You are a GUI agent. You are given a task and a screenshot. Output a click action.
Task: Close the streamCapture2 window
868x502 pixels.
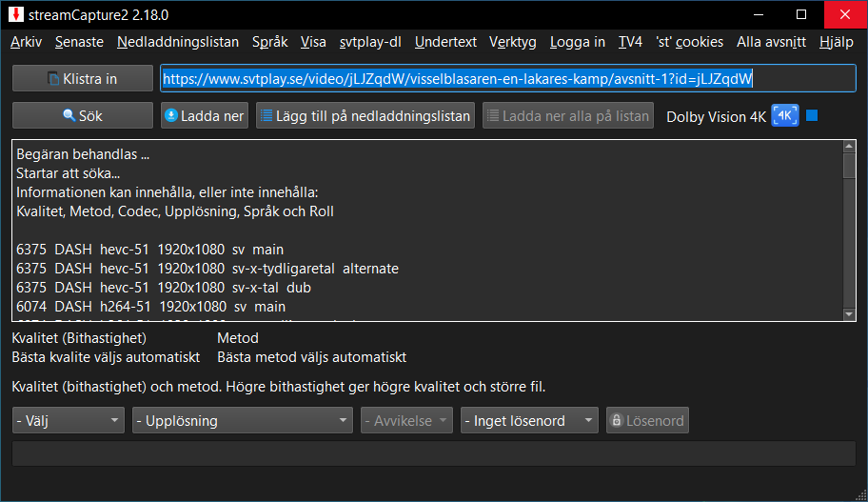click(845, 14)
